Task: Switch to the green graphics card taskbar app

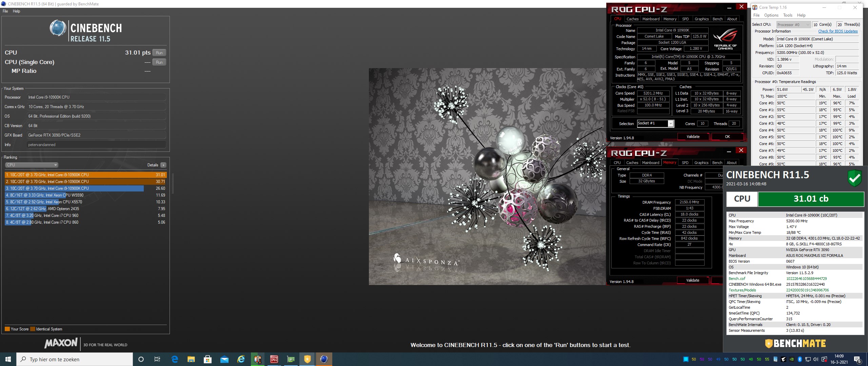Action: (x=291, y=359)
